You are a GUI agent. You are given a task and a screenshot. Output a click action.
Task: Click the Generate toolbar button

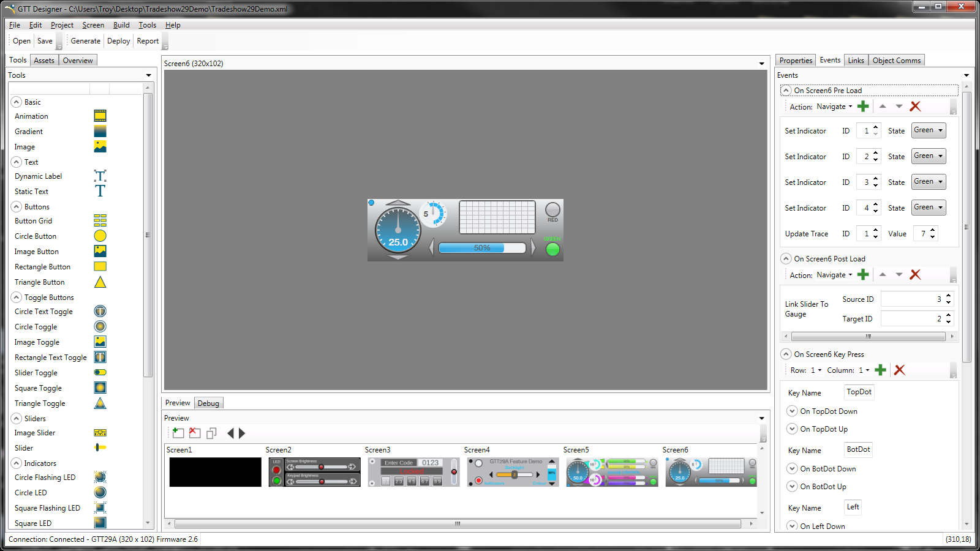[x=86, y=41]
